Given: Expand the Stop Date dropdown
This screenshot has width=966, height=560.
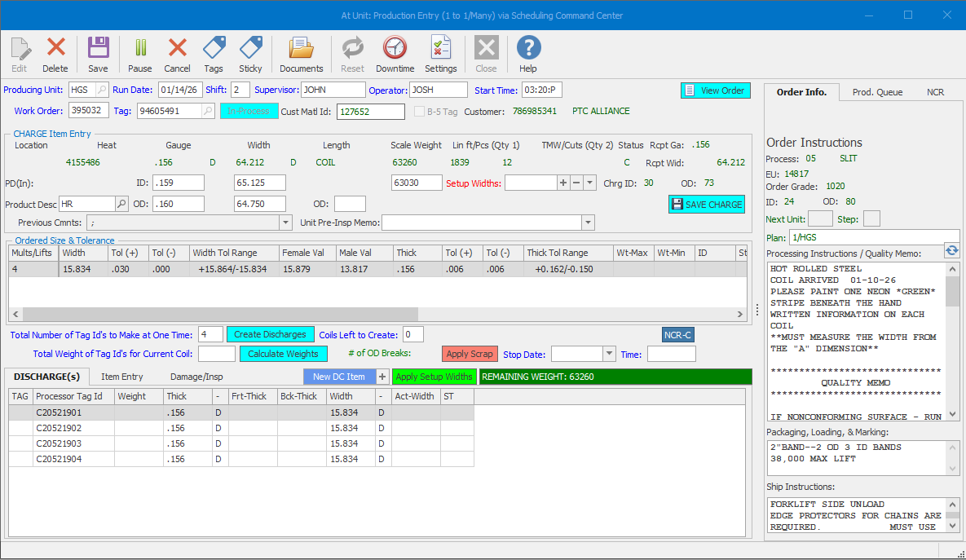Looking at the screenshot, I should [609, 354].
